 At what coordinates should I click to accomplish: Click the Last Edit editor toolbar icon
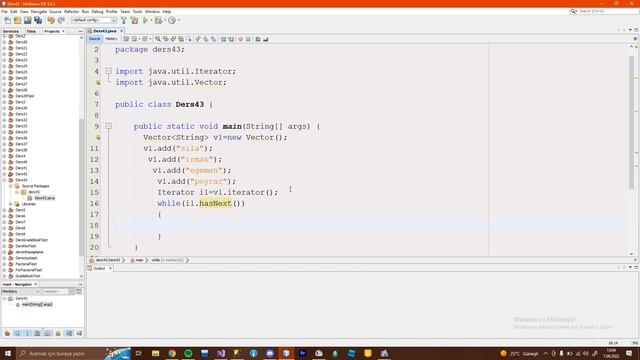click(x=126, y=39)
